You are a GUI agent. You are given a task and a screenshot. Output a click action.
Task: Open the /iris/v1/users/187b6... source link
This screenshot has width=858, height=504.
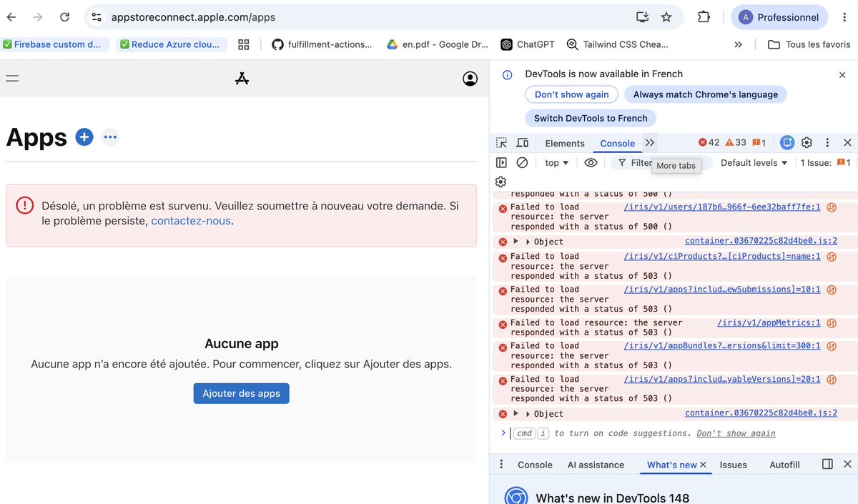[x=722, y=207]
